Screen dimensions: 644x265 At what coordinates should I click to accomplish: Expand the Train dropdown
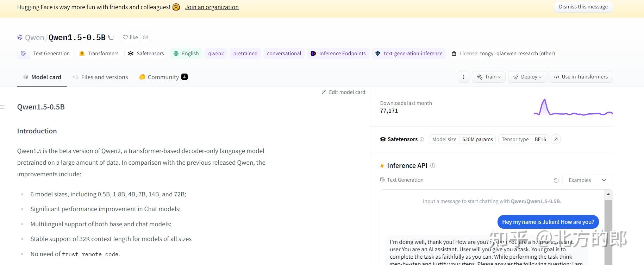tap(489, 77)
